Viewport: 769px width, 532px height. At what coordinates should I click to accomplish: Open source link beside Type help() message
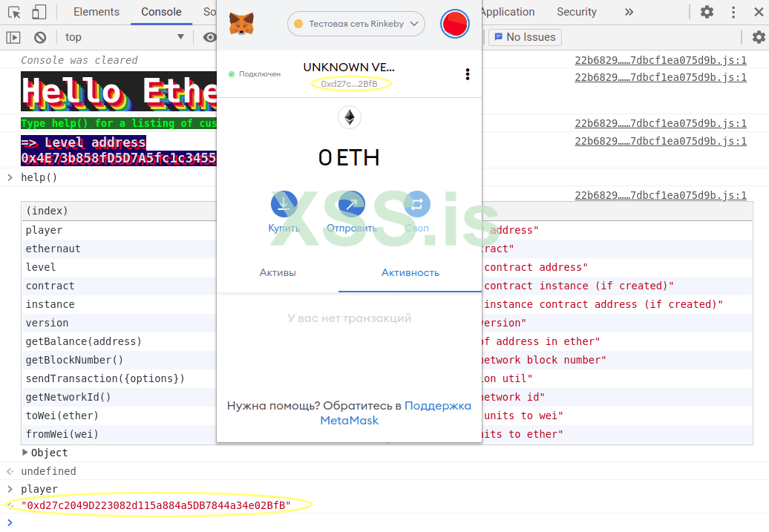[661, 123]
